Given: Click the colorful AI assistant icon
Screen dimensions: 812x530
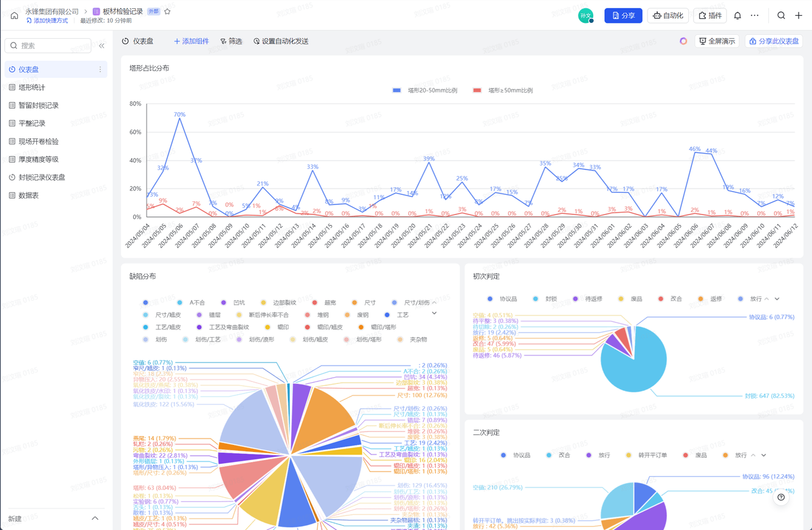Looking at the screenshot, I should 683,41.
